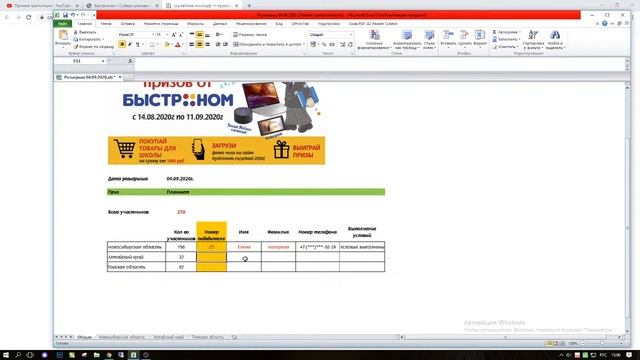This screenshot has width=640, height=360.
Task: Activate the Format Painter brush
Action: click(x=93, y=47)
